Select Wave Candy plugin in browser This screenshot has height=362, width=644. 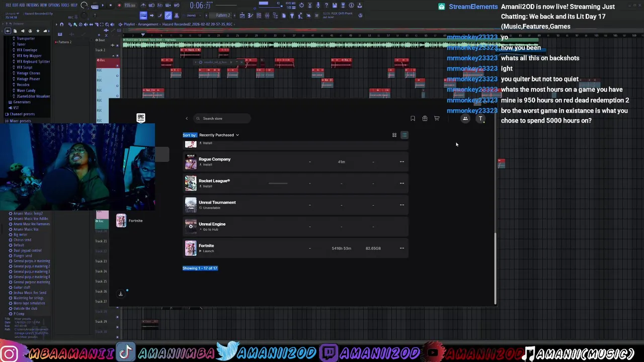(26, 90)
